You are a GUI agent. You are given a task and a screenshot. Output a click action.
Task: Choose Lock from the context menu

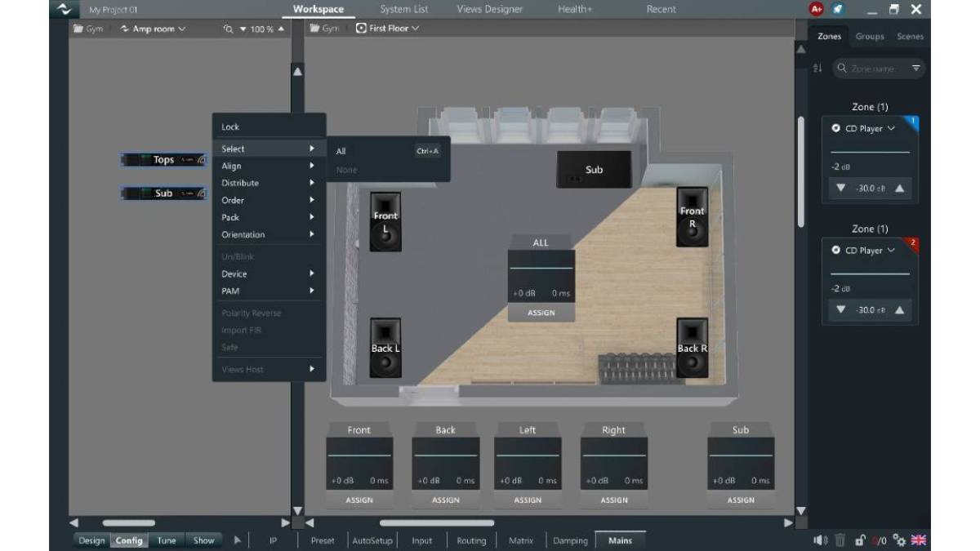[269, 127]
